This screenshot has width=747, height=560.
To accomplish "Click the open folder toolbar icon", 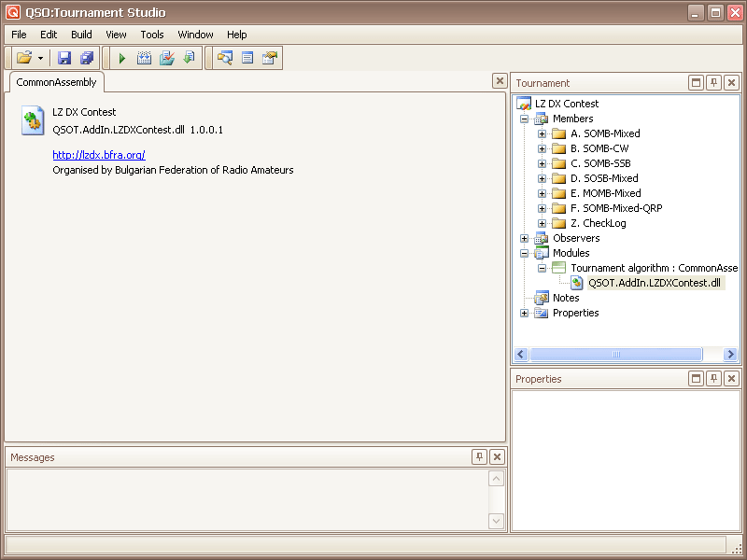I will [24, 59].
